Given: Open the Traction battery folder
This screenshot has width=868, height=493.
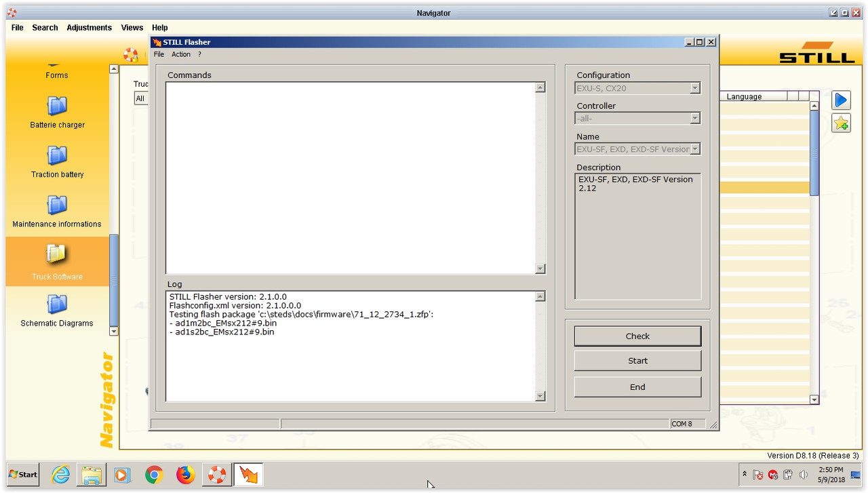Looking at the screenshot, I should click(x=57, y=162).
